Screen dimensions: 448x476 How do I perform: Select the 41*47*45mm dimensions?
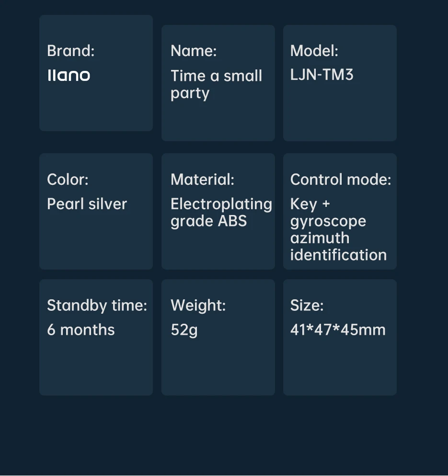(x=338, y=329)
